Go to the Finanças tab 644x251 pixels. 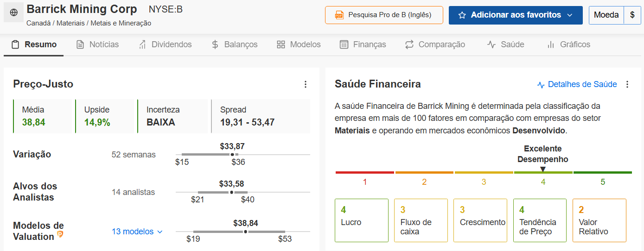[363, 44]
